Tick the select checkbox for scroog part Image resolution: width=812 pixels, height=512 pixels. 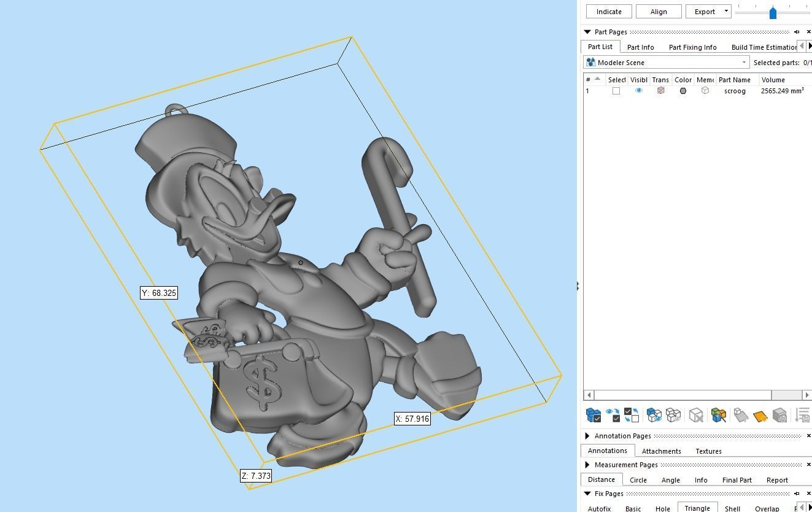[616, 91]
